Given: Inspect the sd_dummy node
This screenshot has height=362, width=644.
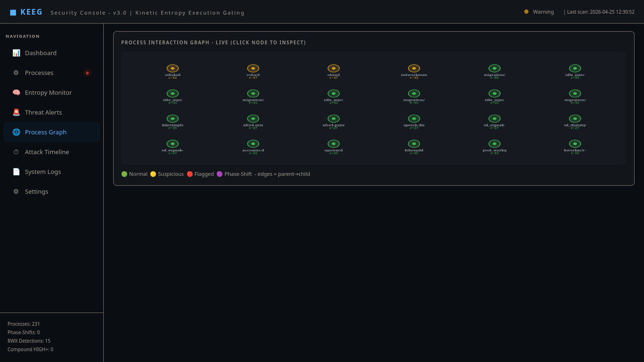Looking at the screenshot, I should (575, 119).
